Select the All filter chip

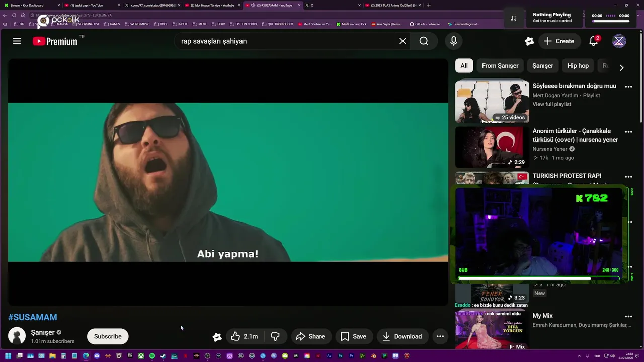464,66
